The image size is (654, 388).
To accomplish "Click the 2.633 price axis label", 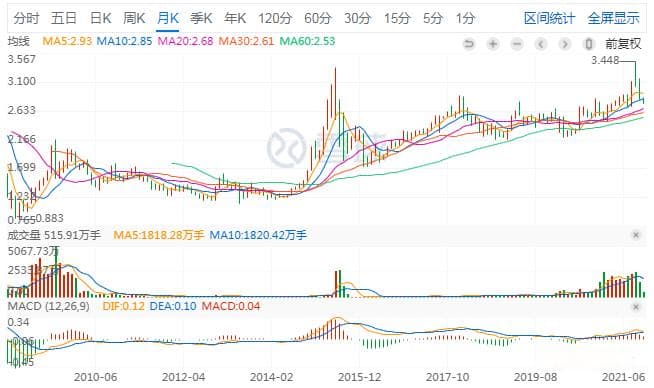I will 22,110.
